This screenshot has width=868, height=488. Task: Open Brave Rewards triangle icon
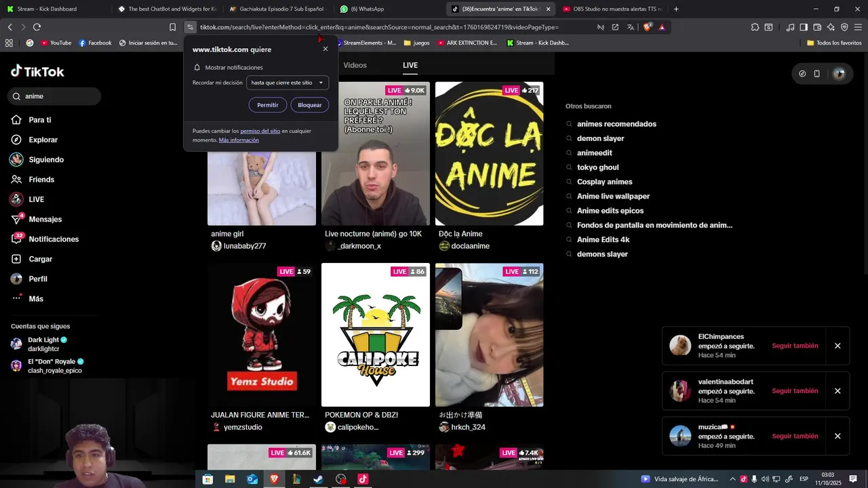tap(662, 27)
